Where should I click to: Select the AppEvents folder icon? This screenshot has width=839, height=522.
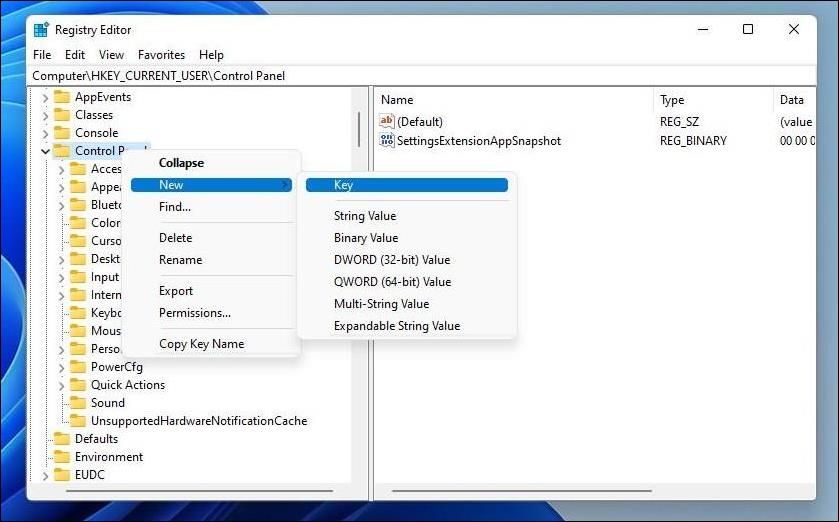click(x=62, y=97)
